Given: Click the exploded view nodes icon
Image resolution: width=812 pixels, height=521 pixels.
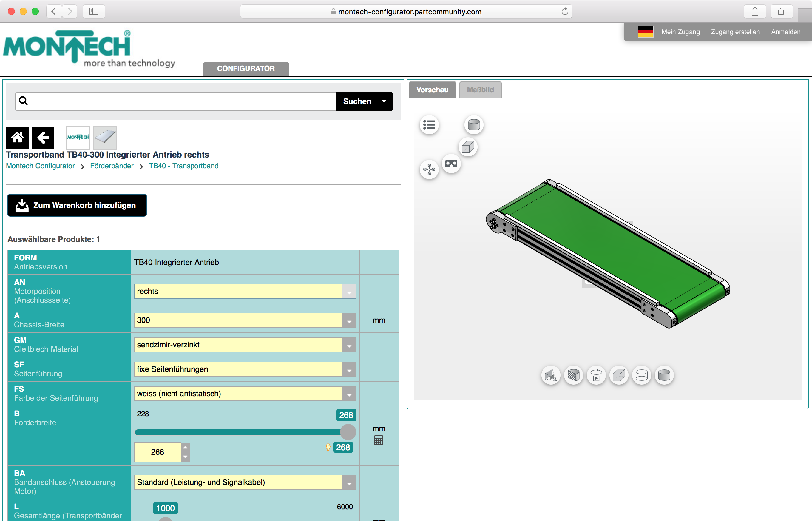Looking at the screenshot, I should pyautogui.click(x=429, y=169).
